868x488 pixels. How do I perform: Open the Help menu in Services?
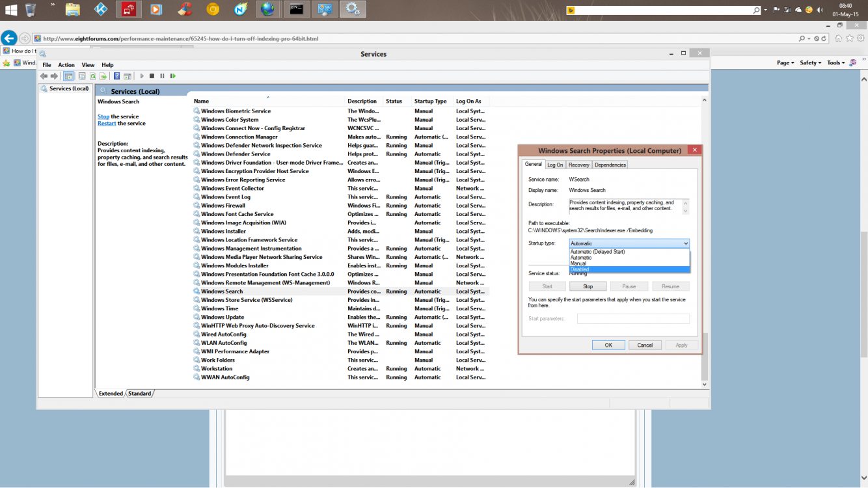point(107,65)
